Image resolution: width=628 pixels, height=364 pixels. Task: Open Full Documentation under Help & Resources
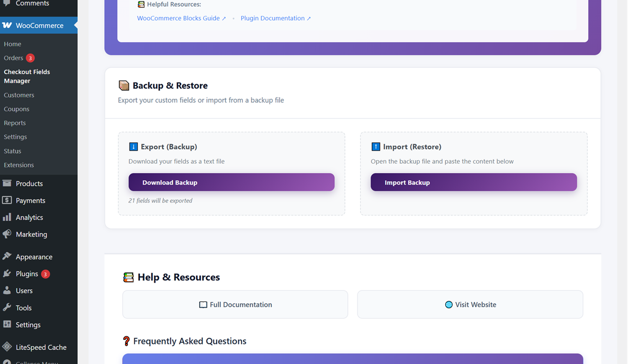(x=235, y=304)
